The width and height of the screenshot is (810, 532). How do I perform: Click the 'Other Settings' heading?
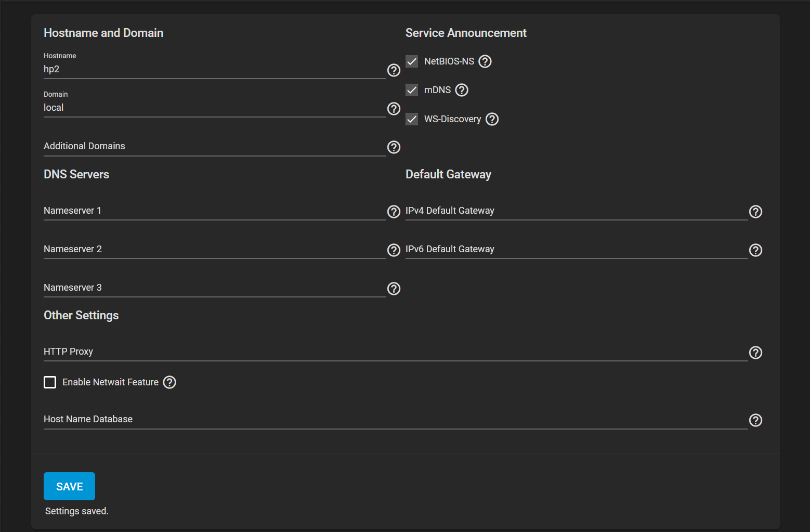(x=81, y=315)
